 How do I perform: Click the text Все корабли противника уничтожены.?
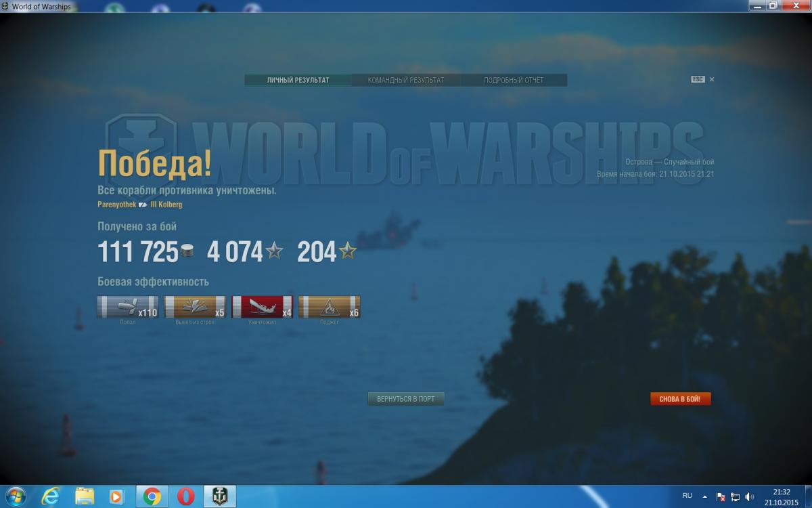point(187,190)
